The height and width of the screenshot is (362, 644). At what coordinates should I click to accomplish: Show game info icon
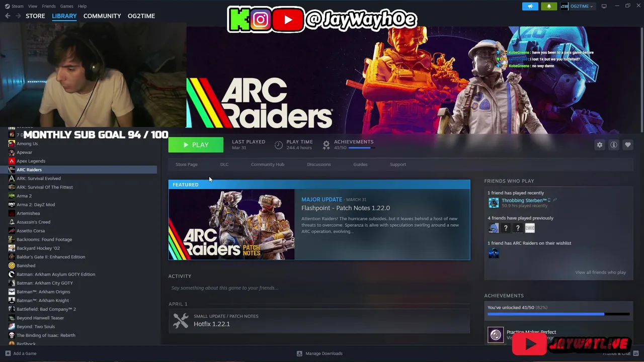(x=613, y=145)
